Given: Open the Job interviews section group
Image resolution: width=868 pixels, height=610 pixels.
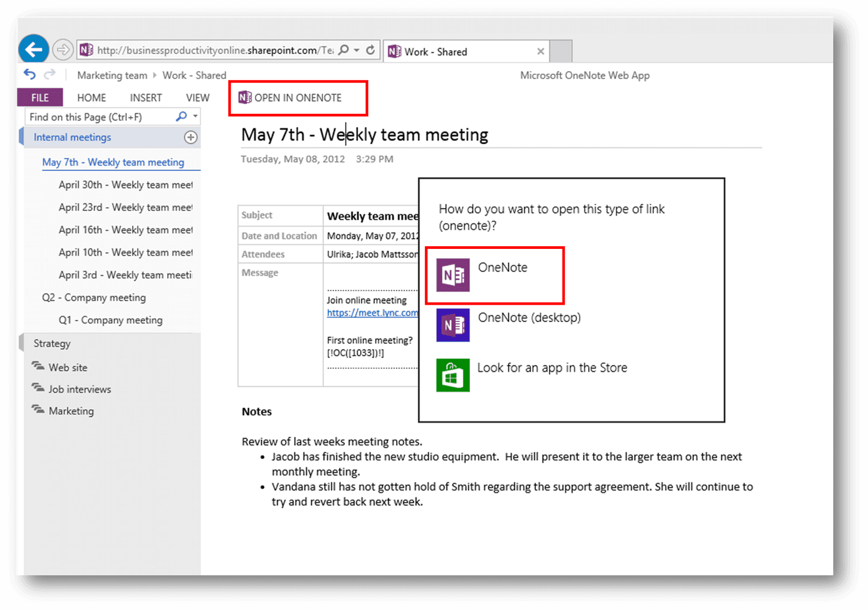Looking at the screenshot, I should point(80,389).
